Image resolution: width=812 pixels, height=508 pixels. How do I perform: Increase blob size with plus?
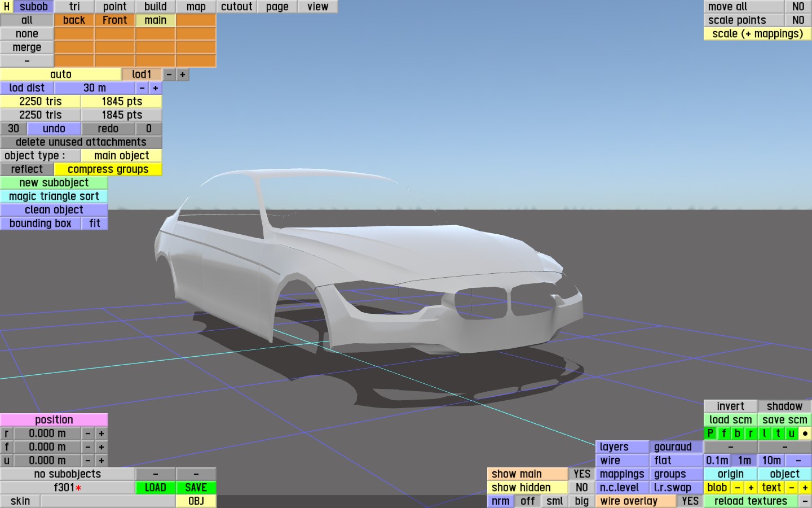[751, 488]
